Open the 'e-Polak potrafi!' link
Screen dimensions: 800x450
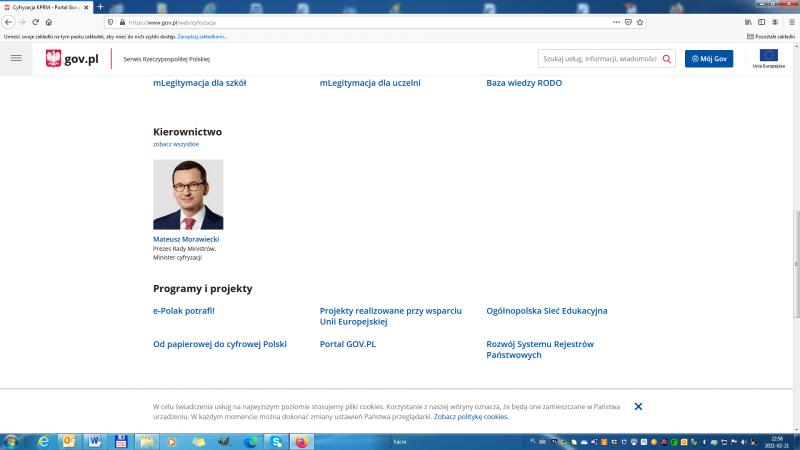tap(184, 311)
